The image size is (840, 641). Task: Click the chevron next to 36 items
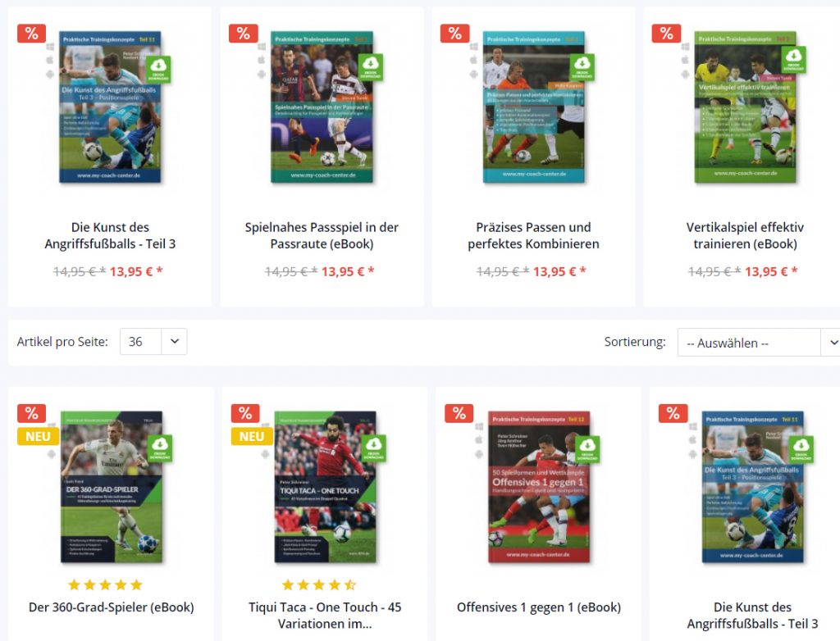[x=175, y=341]
